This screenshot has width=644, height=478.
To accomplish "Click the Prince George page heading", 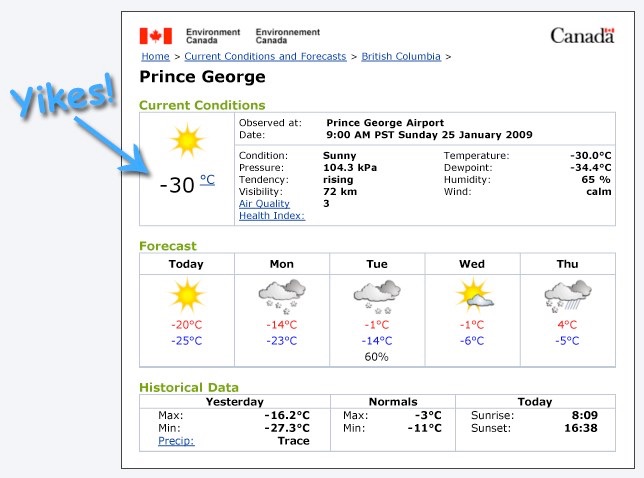I will tap(202, 77).
